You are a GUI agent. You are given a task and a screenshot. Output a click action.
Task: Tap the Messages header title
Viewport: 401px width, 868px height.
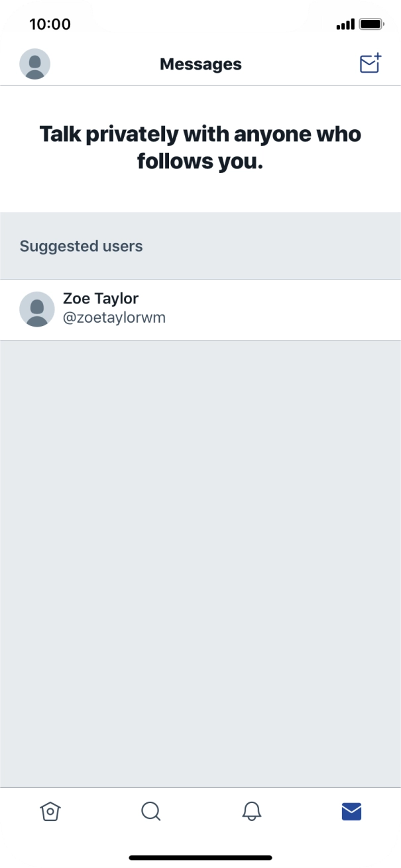200,64
